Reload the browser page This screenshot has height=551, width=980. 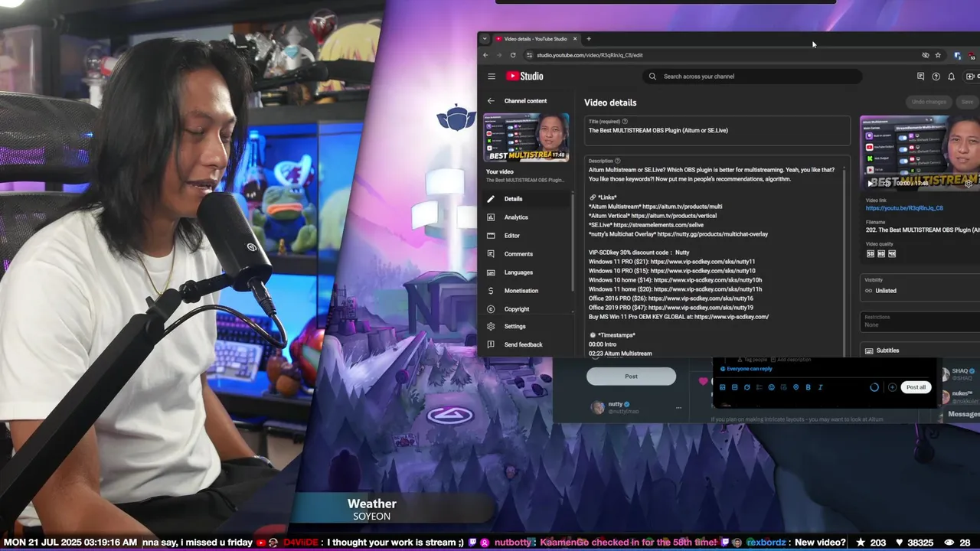pyautogui.click(x=513, y=55)
